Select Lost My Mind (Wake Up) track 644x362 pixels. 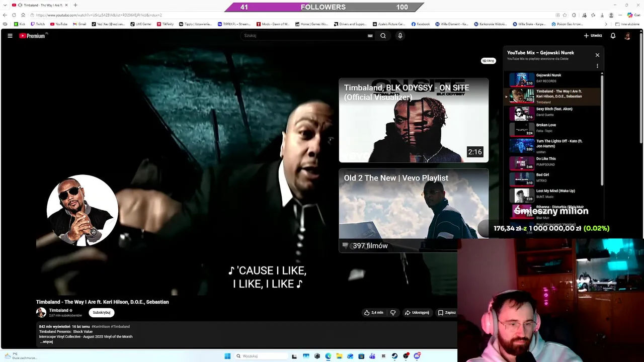tap(552, 195)
